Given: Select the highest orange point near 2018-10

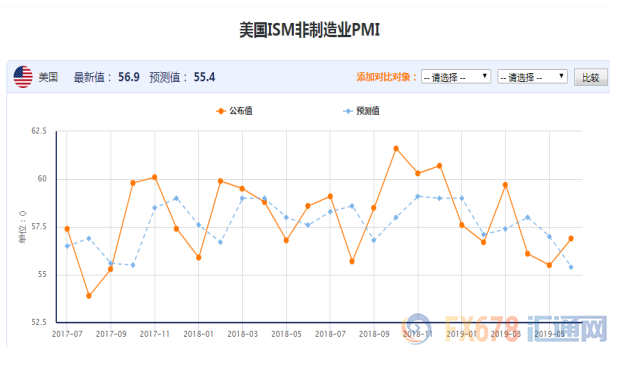Looking at the screenshot, I should click(396, 149).
